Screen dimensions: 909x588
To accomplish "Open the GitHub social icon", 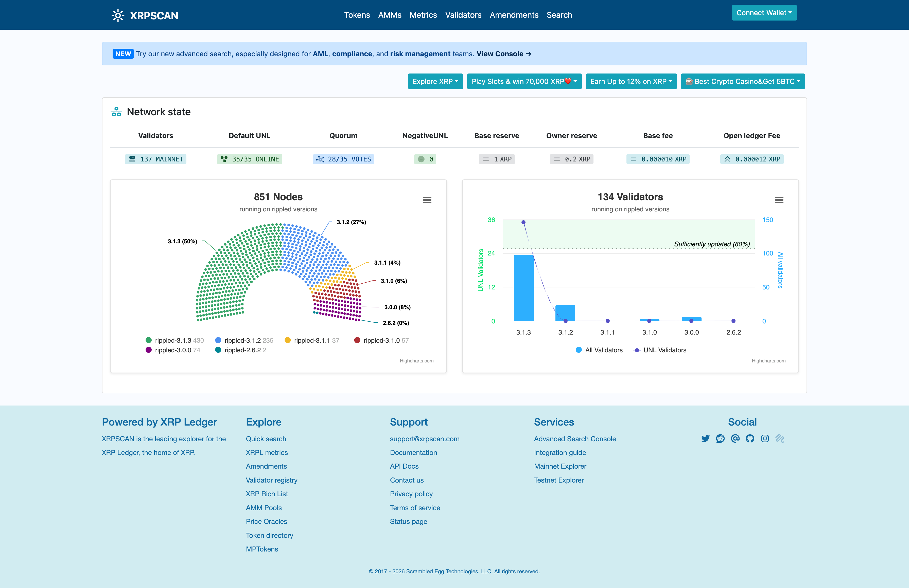I will coord(750,438).
